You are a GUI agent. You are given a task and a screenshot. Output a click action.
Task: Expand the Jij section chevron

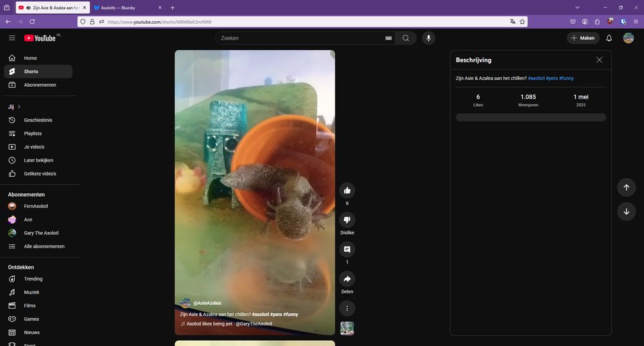click(19, 107)
